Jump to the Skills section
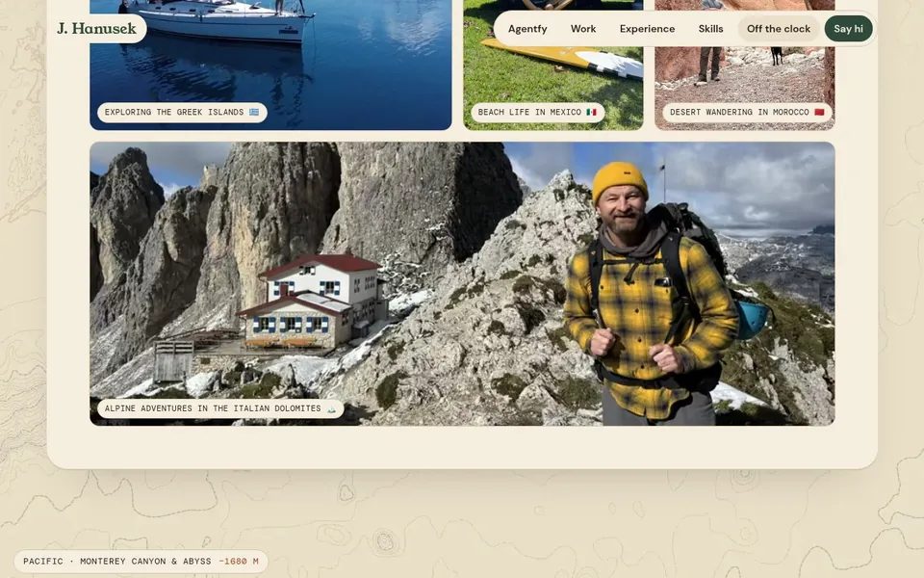This screenshot has width=924, height=578. click(x=710, y=29)
